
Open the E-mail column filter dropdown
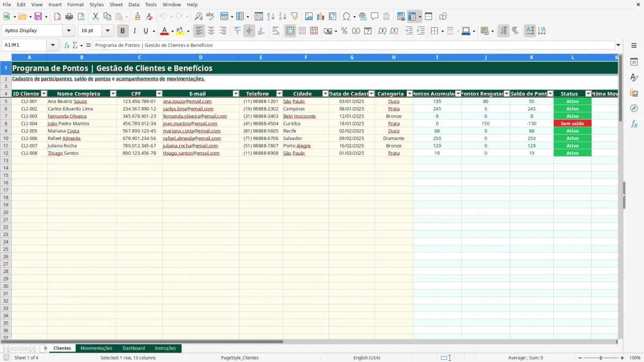tap(236, 94)
